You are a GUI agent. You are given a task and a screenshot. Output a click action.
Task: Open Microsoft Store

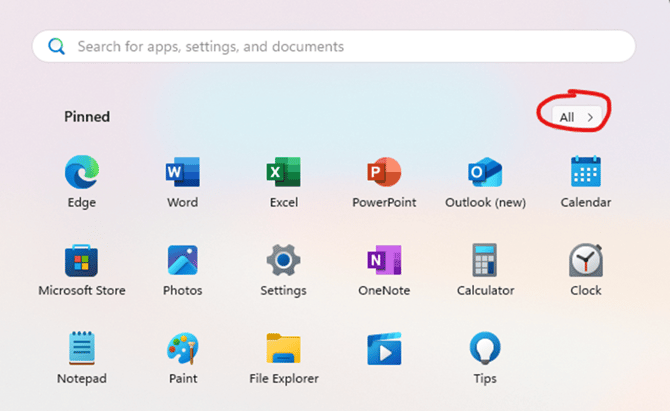tap(82, 261)
